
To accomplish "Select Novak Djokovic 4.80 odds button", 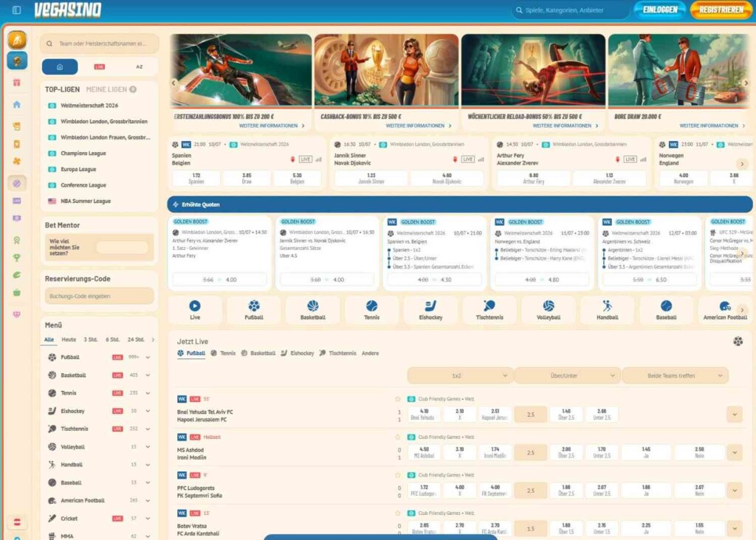I will (447, 179).
